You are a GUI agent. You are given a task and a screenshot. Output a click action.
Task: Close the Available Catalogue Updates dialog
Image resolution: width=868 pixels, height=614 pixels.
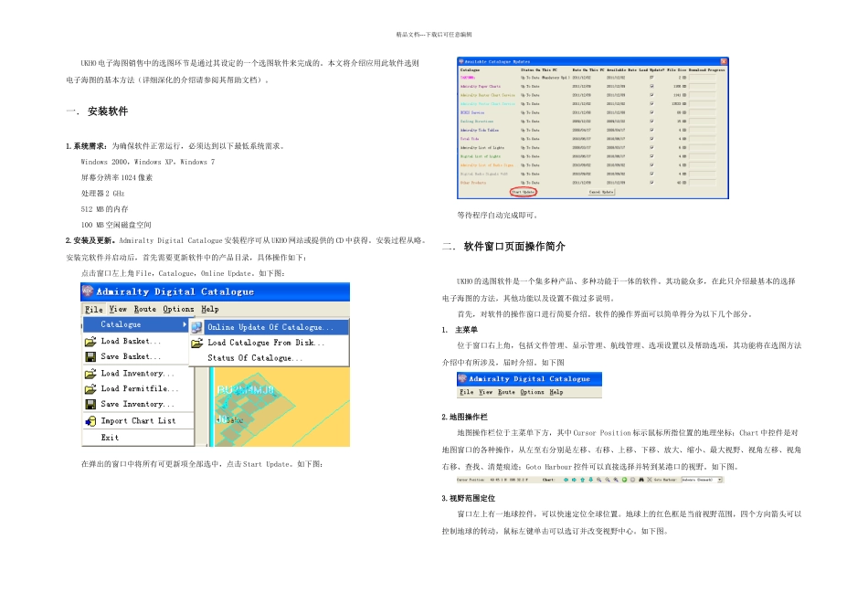point(724,61)
